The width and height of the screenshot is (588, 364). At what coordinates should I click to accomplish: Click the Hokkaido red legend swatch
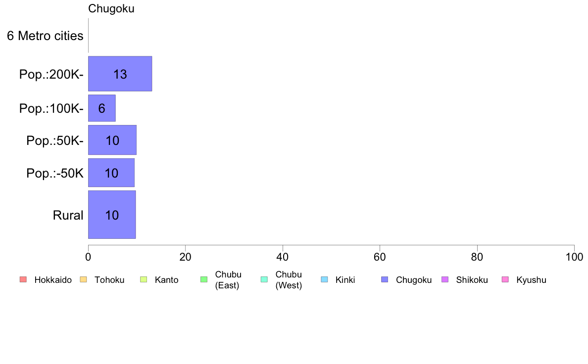pyautogui.click(x=23, y=279)
